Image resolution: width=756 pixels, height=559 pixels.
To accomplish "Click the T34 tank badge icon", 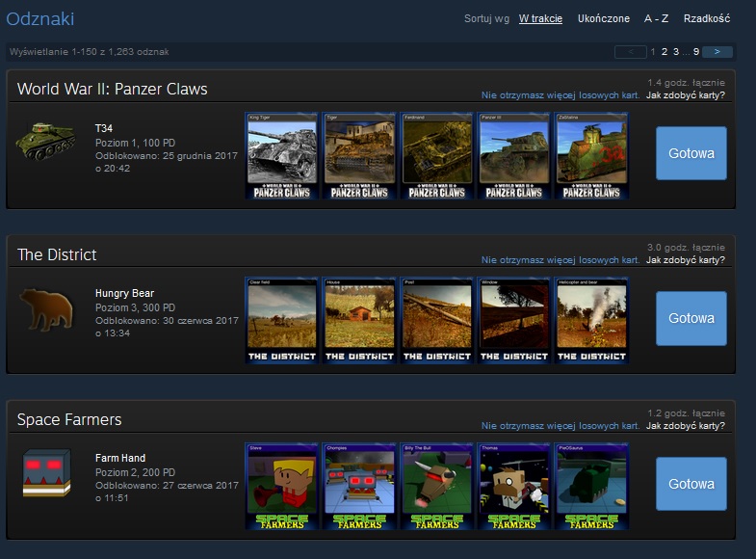I will coord(46,141).
